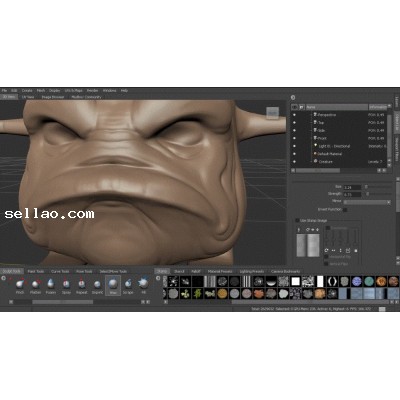Pick the blue sphere stamp thumbnail
This screenshot has width=400, height=400.
click(x=357, y=282)
